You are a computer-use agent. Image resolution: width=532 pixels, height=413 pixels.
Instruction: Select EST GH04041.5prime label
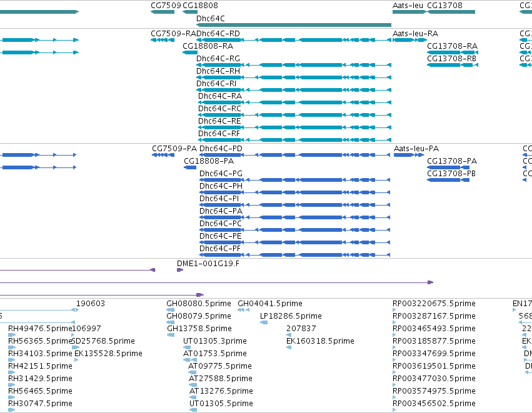[x=269, y=304]
